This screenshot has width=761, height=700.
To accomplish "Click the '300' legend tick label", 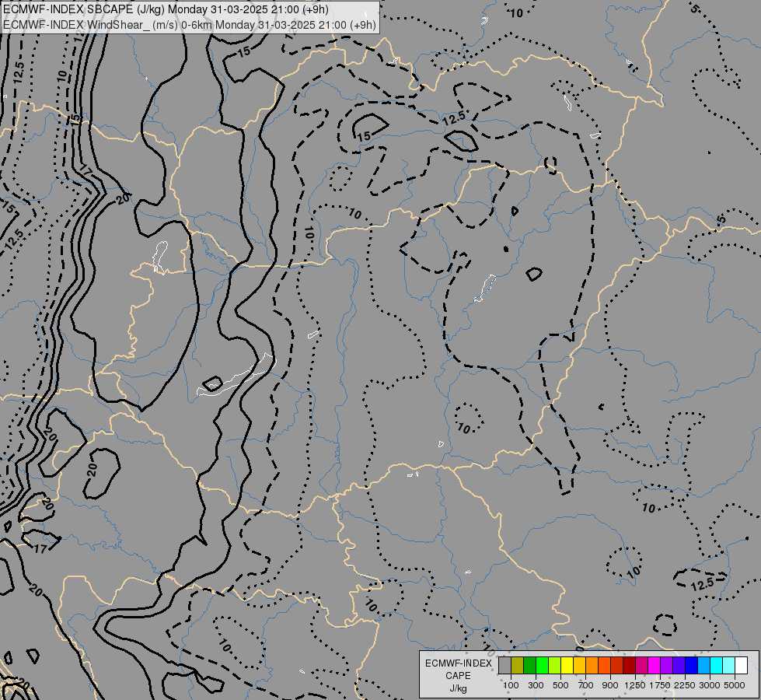I will (x=536, y=685).
